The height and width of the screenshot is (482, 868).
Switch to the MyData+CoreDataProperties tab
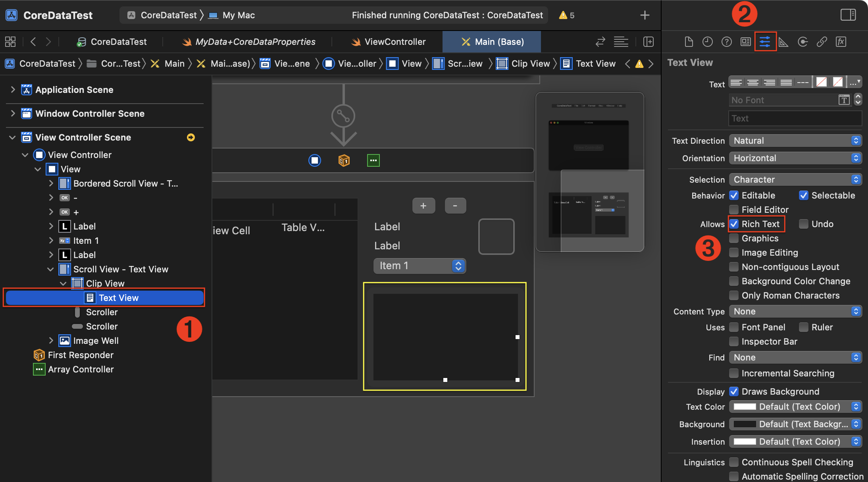[248, 42]
